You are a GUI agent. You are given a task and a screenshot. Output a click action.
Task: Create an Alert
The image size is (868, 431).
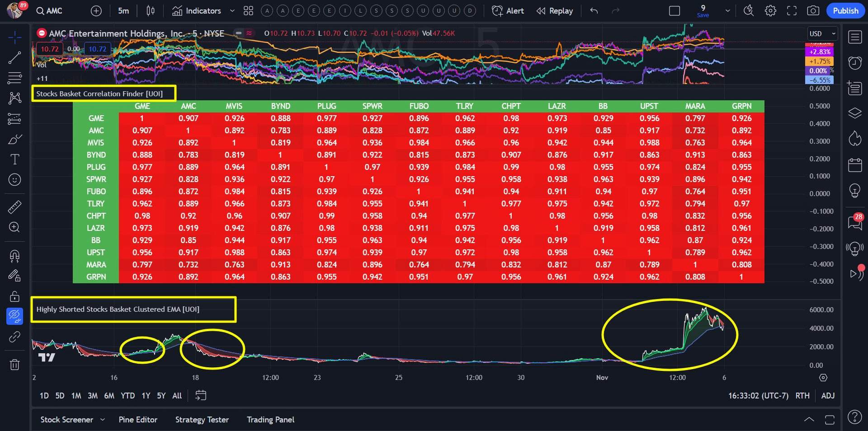click(508, 11)
